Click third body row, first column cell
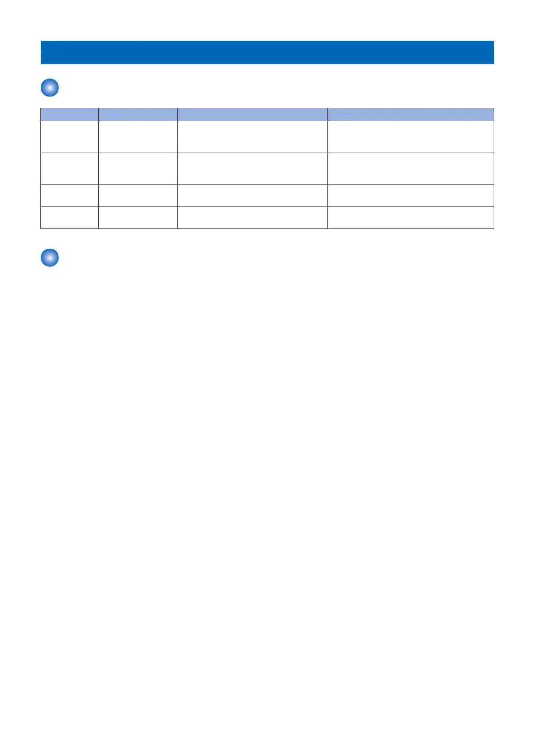 click(70, 196)
